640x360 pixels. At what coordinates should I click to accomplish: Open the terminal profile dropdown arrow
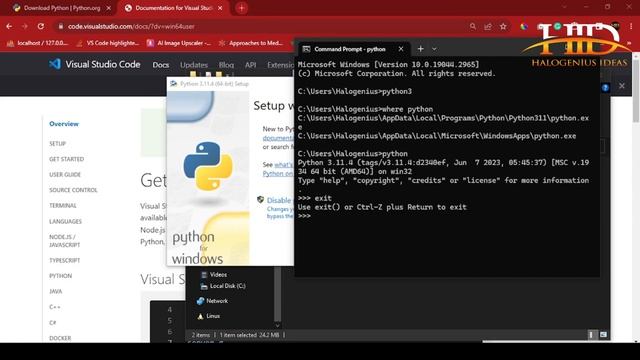tap(434, 49)
